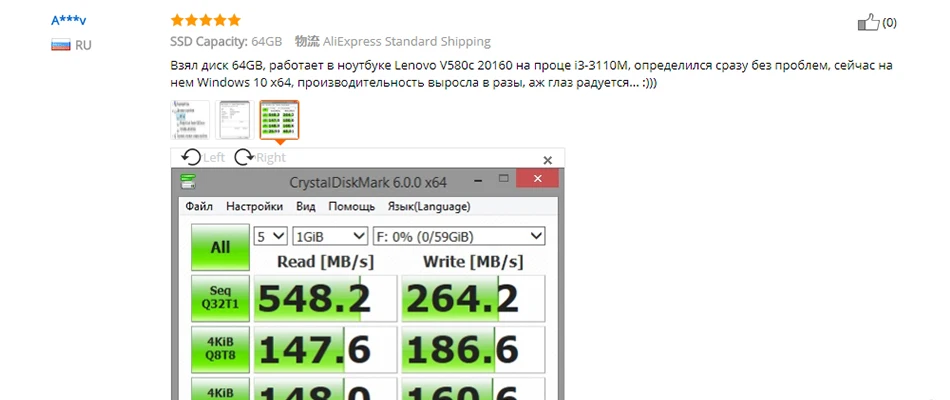Click the Write [MB/s] column header
This screenshot has width=950, height=400.
tap(473, 261)
